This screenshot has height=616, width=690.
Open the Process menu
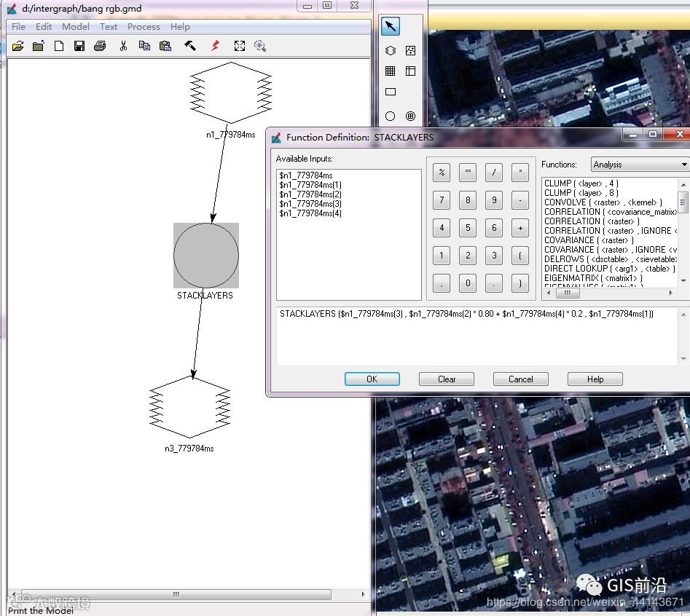coord(144,27)
